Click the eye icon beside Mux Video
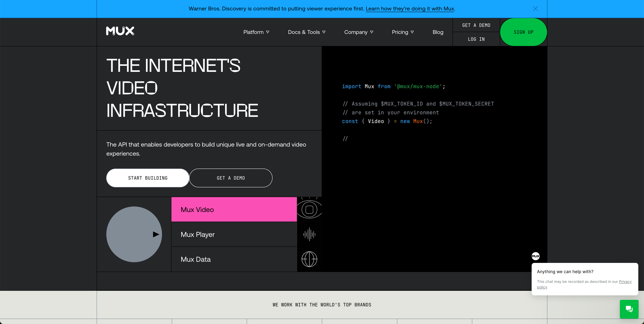644x324 pixels. (x=309, y=209)
